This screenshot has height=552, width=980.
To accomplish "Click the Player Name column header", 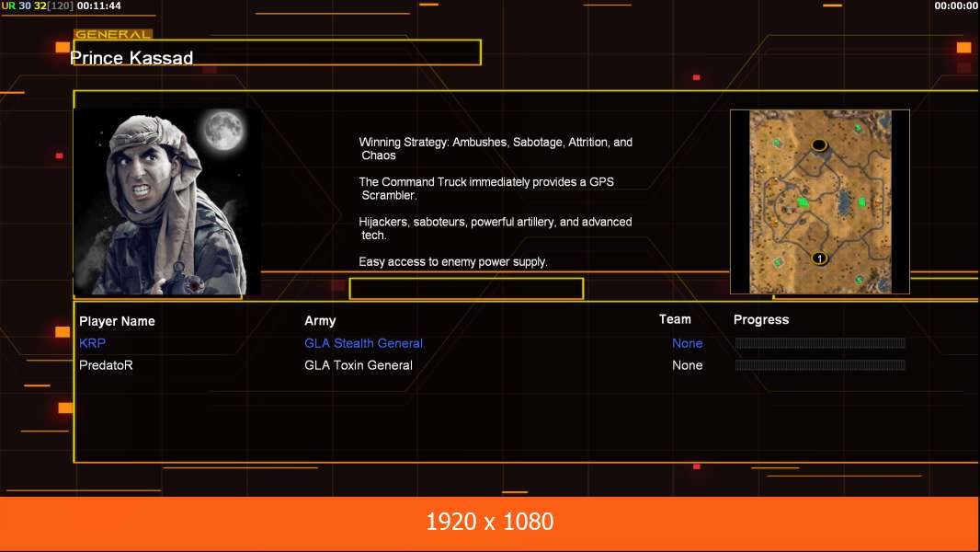I will [117, 321].
